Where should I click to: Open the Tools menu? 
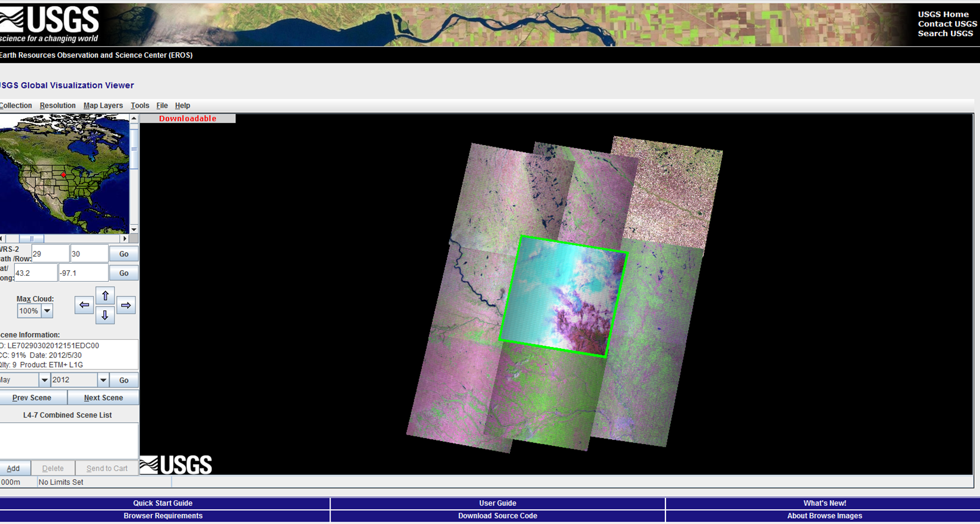click(140, 106)
